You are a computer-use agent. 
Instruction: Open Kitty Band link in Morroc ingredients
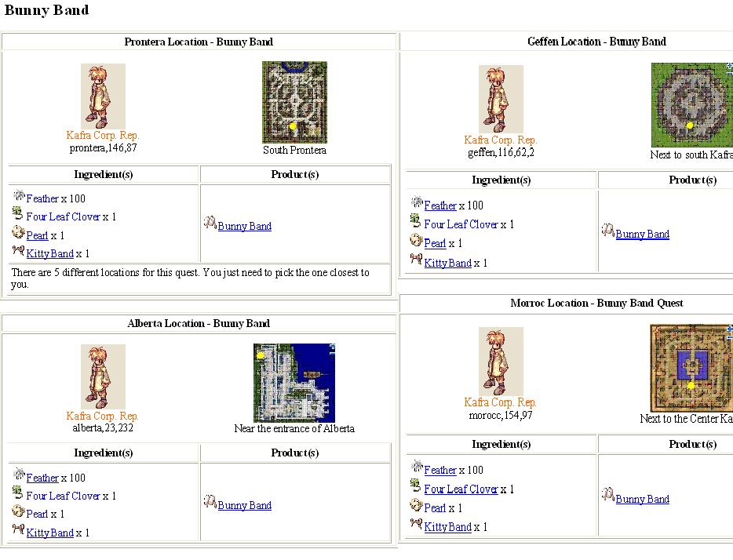[x=448, y=527]
